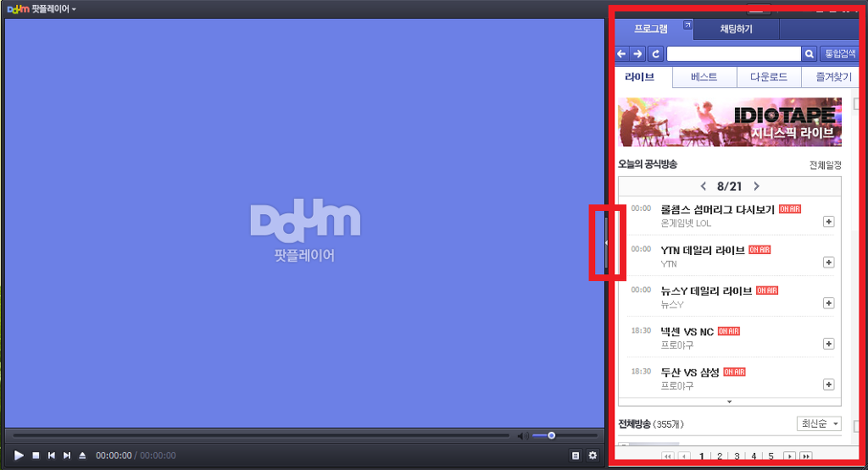
Task: Open the 최신순 sort dropdown
Action: 820,423
